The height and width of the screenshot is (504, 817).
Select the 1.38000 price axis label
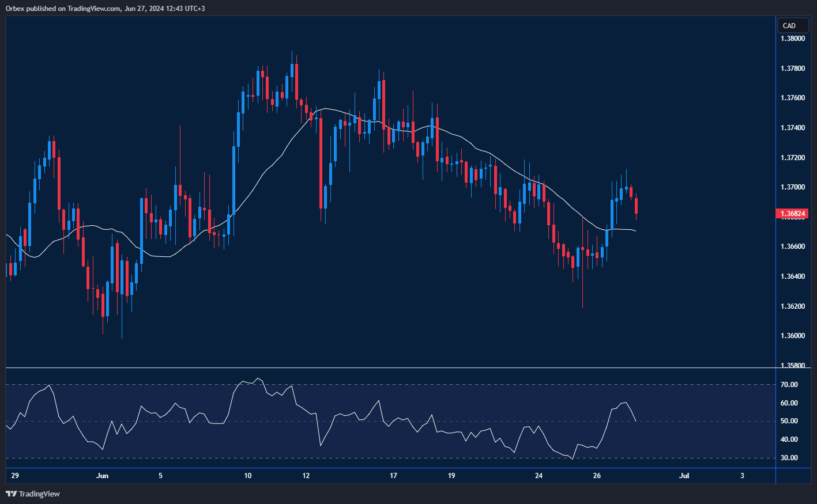[793, 39]
